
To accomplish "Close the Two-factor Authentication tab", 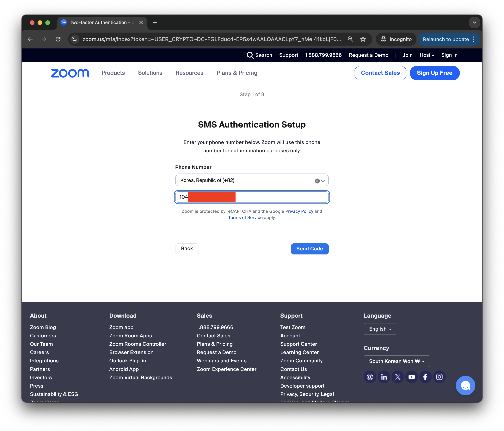I will 141,22.
